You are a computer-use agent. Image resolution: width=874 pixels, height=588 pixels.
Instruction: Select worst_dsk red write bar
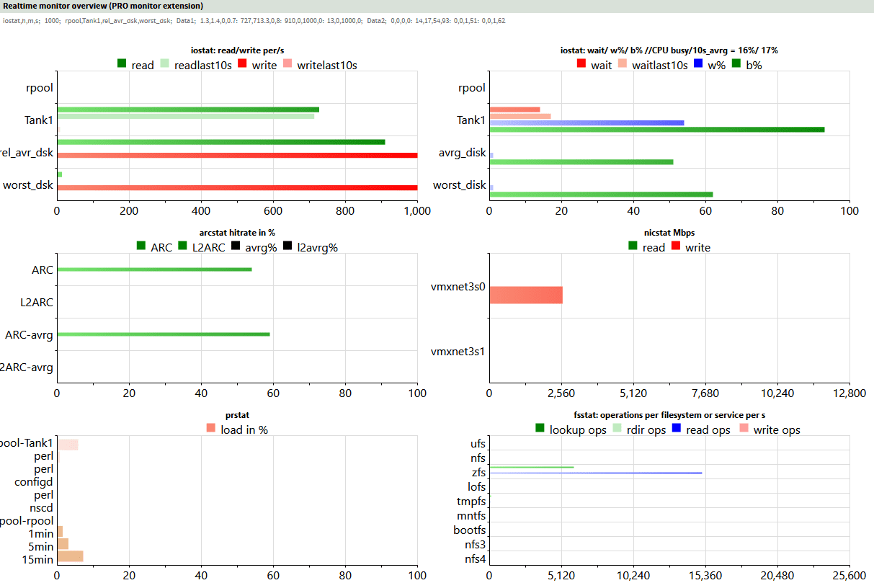(238, 187)
